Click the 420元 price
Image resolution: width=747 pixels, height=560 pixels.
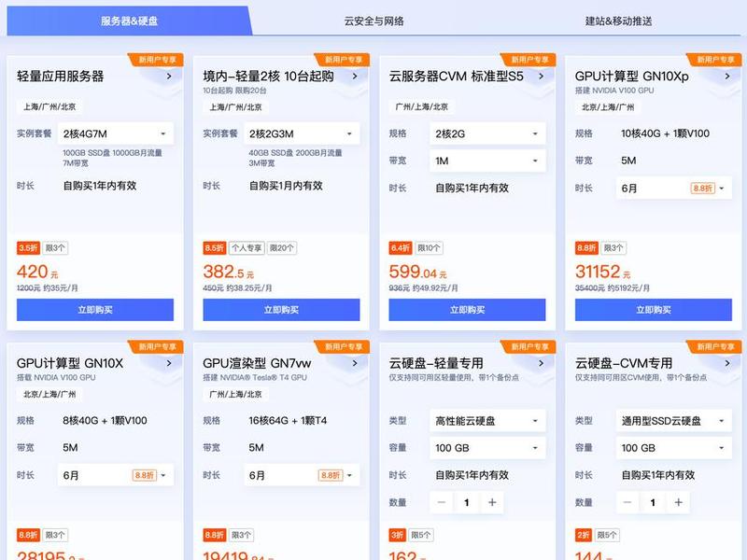[37, 272]
